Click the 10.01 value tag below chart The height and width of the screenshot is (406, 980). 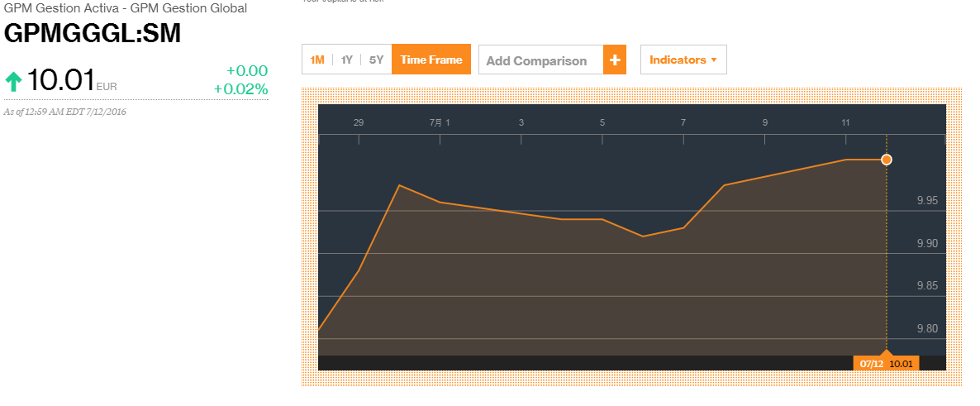pos(902,364)
